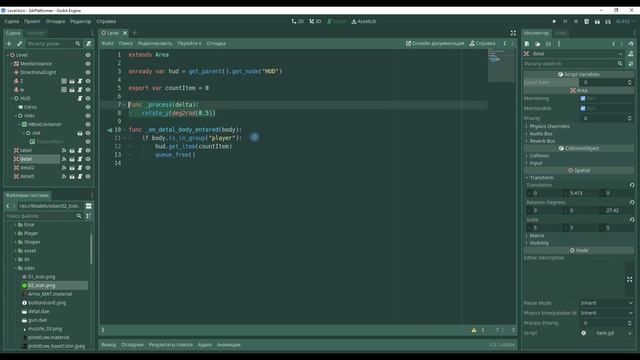The width and height of the screenshot is (640, 360).
Task: Hide the DirectionalLight node
Action: click(x=88, y=72)
